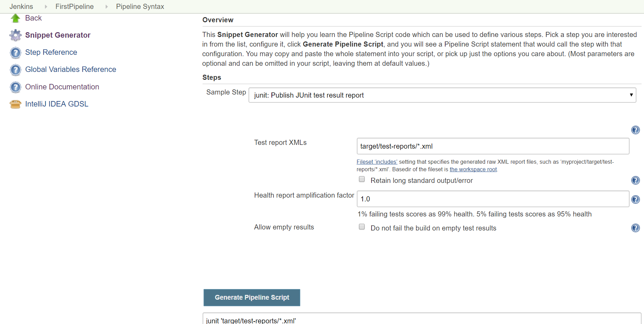Screen dimensions: 644x324
Task: Click the Online Documentation help icon
Action: [x=15, y=87]
